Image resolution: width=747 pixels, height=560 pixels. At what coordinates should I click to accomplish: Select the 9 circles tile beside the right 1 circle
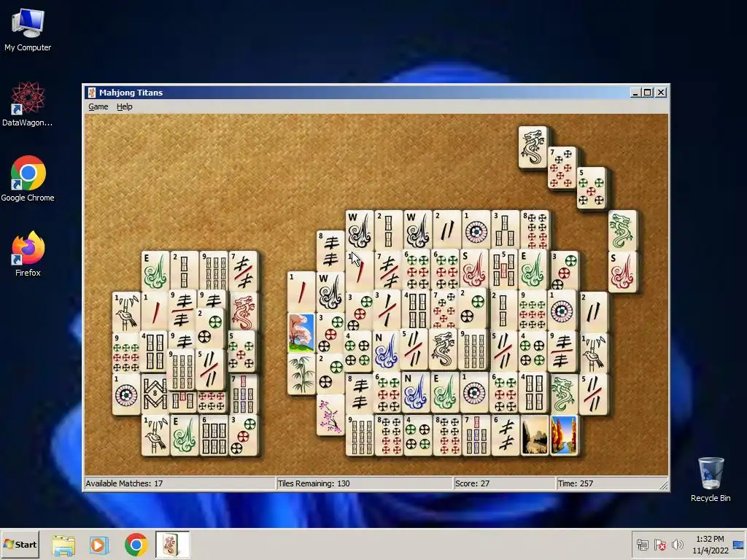click(533, 311)
